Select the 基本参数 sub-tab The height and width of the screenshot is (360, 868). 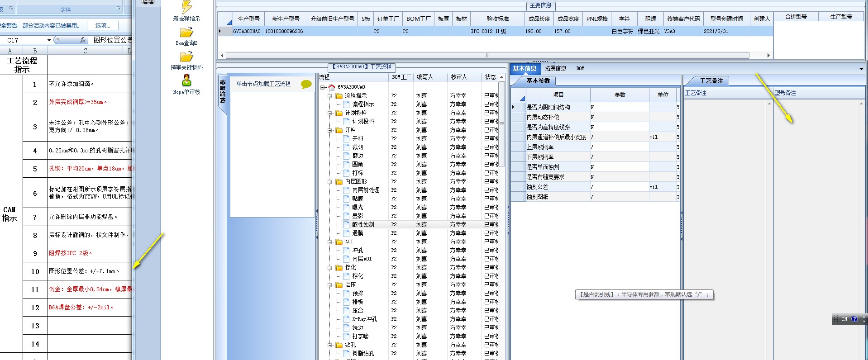tap(538, 81)
